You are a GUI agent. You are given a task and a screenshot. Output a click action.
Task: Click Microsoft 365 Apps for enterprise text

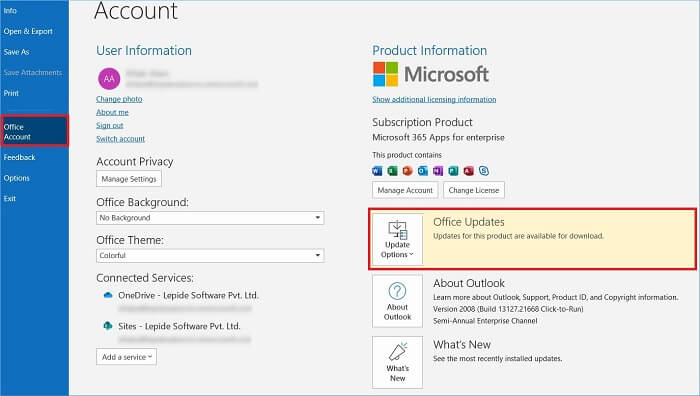(x=438, y=138)
